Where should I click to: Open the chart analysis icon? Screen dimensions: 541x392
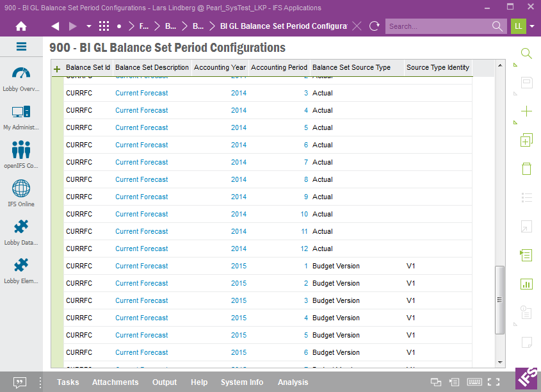pos(526,284)
